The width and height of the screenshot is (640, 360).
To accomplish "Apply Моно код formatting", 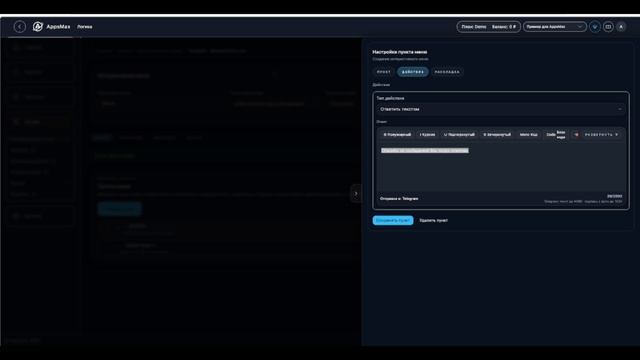I will coord(529,134).
